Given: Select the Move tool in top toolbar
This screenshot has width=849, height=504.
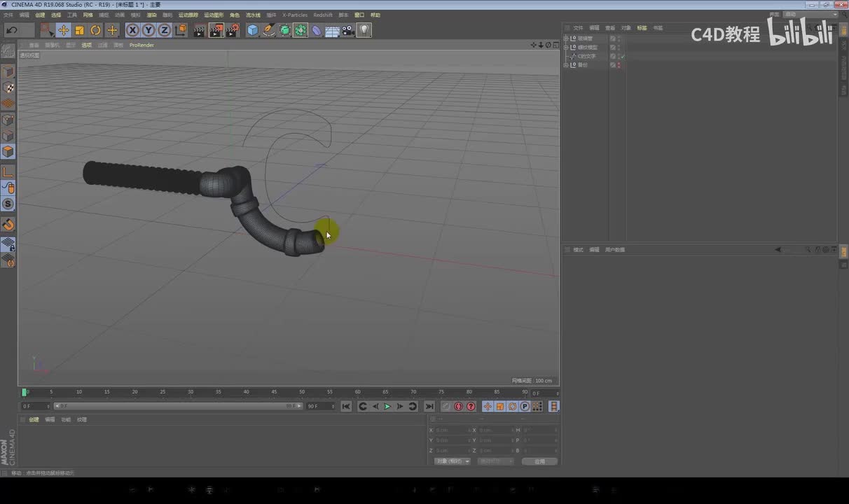Looking at the screenshot, I should point(63,30).
